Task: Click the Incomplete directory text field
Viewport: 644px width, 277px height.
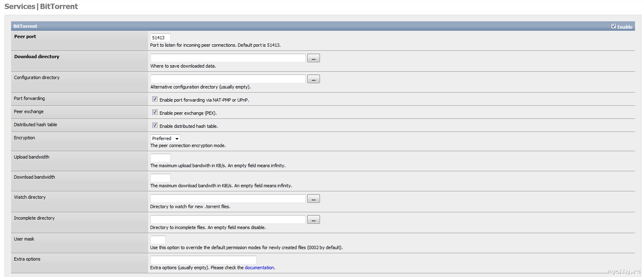Action: [x=228, y=220]
